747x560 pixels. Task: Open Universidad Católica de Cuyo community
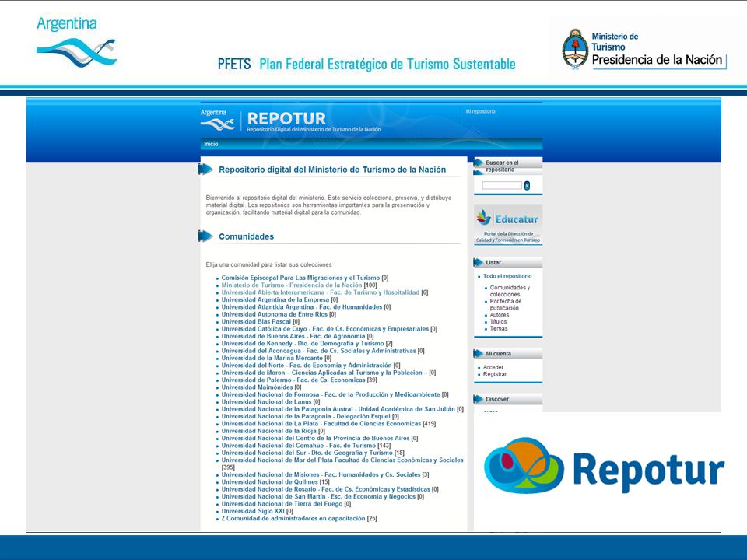tap(325, 328)
